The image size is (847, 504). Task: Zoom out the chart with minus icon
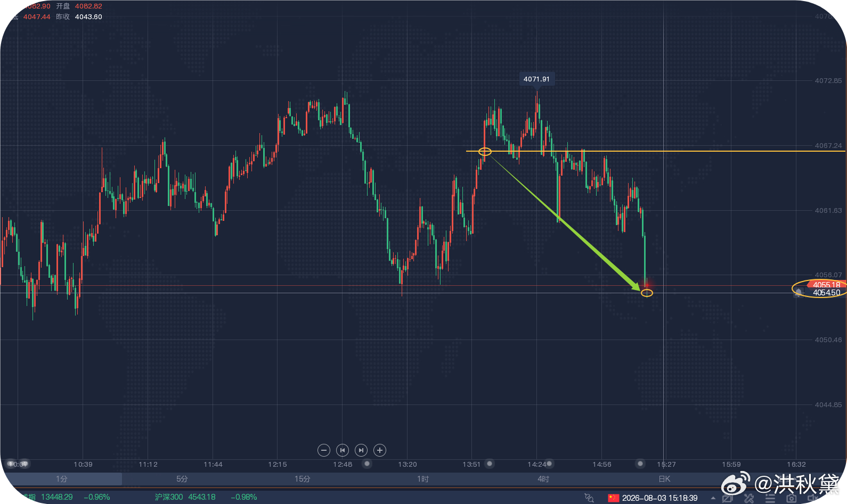[324, 450]
